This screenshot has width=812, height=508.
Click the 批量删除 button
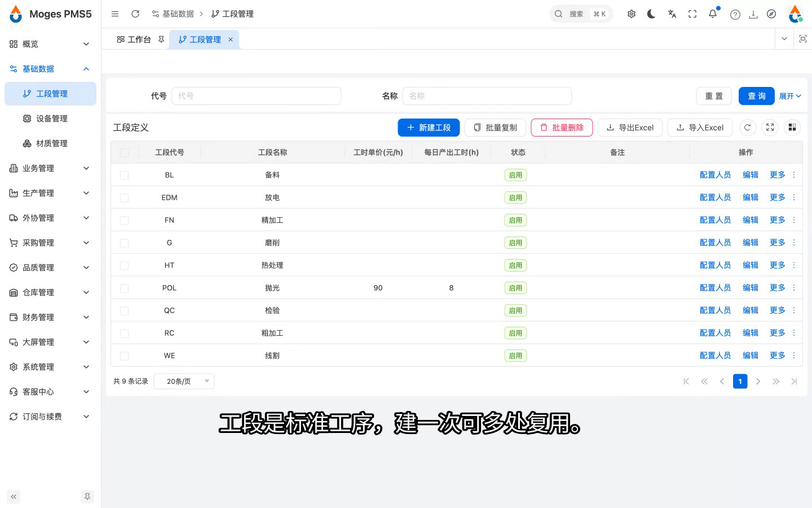pyautogui.click(x=562, y=128)
